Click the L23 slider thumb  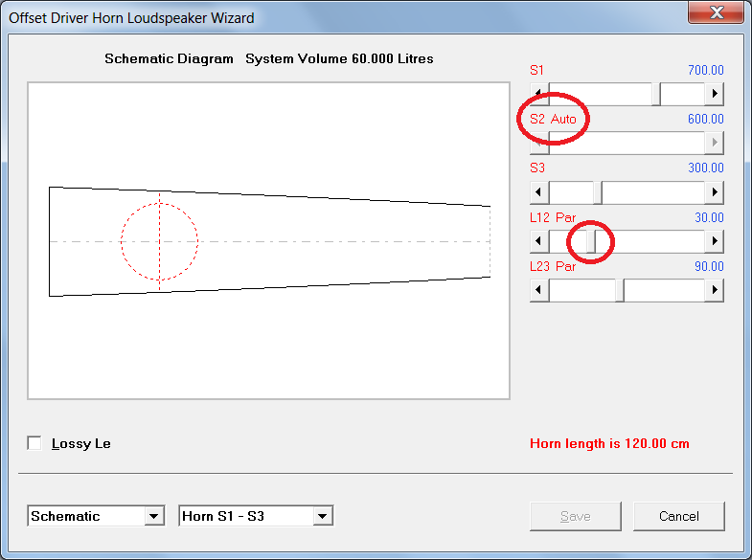click(620, 290)
